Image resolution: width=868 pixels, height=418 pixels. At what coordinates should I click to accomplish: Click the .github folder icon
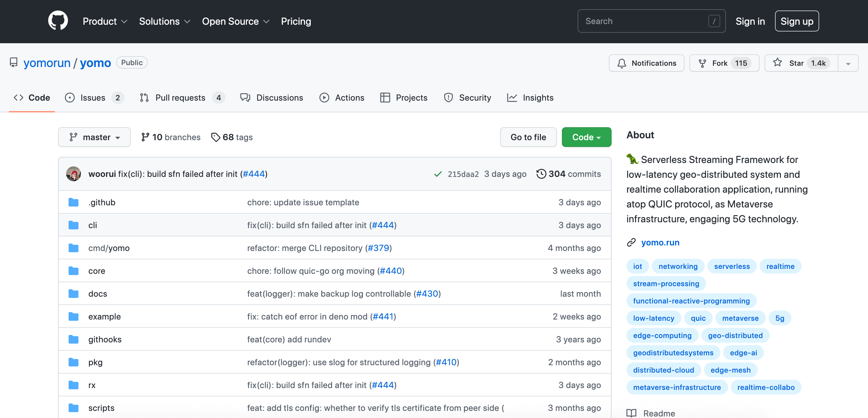click(74, 202)
